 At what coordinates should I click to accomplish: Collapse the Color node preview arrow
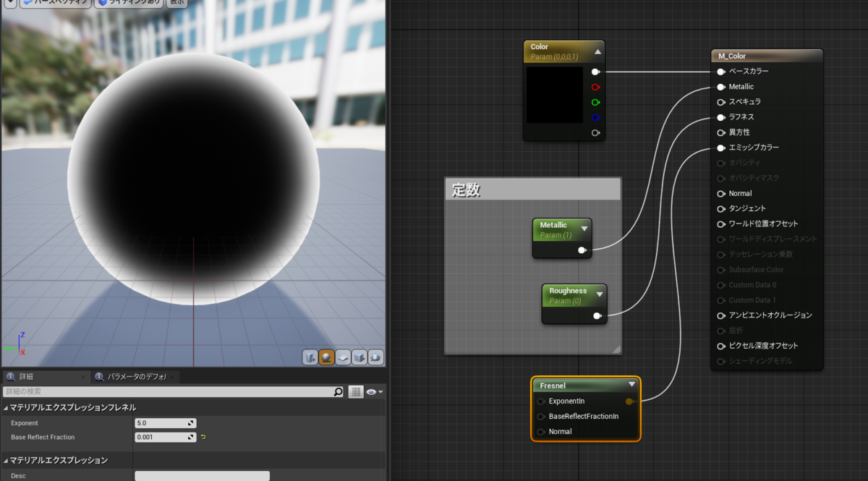(x=597, y=51)
